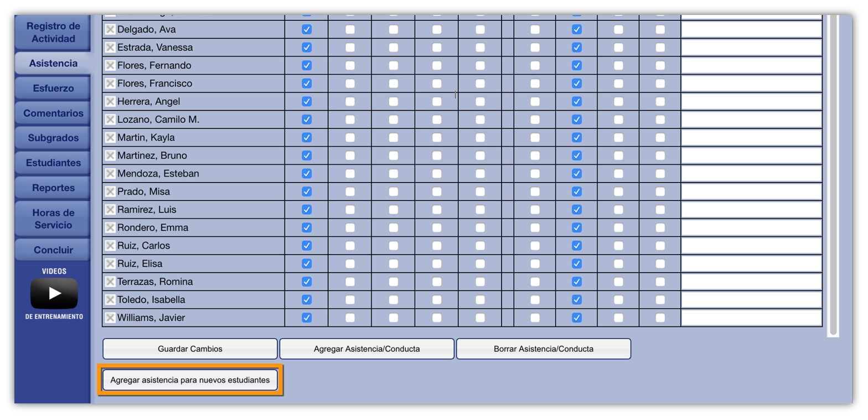Play the training videos YouTube icon

click(x=54, y=293)
